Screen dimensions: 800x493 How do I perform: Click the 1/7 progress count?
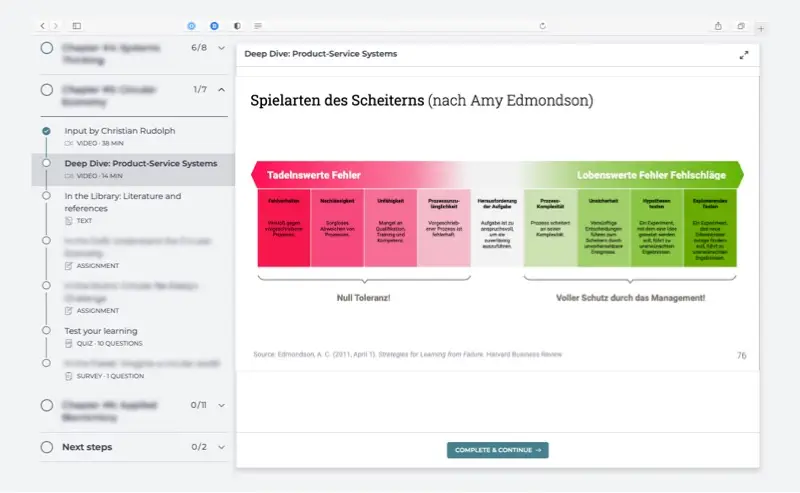tap(200, 90)
